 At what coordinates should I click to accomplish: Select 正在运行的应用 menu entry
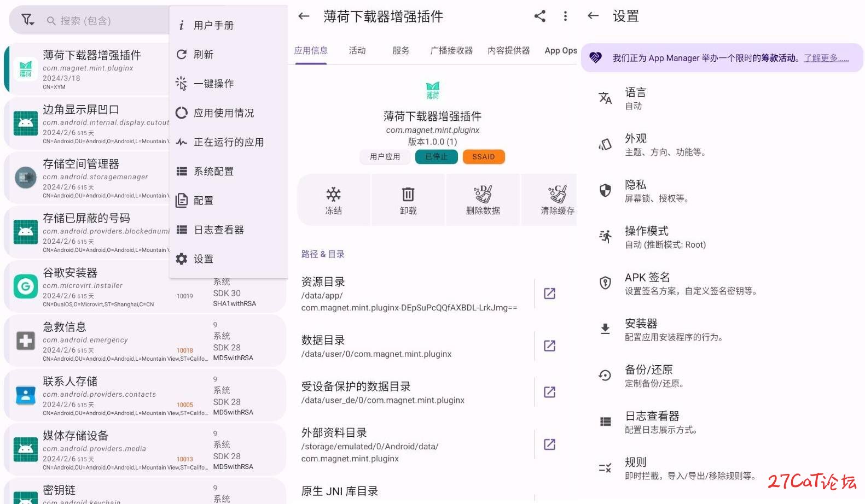pyautogui.click(x=229, y=142)
